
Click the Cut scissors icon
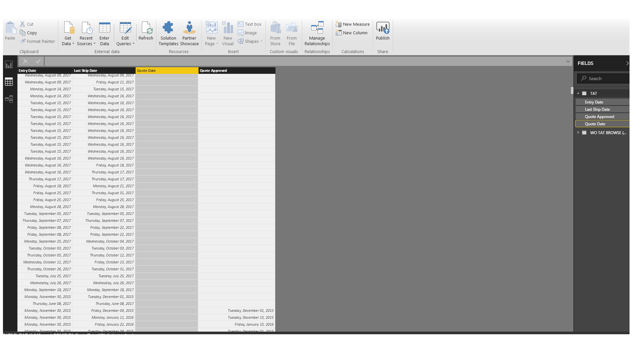22,24
